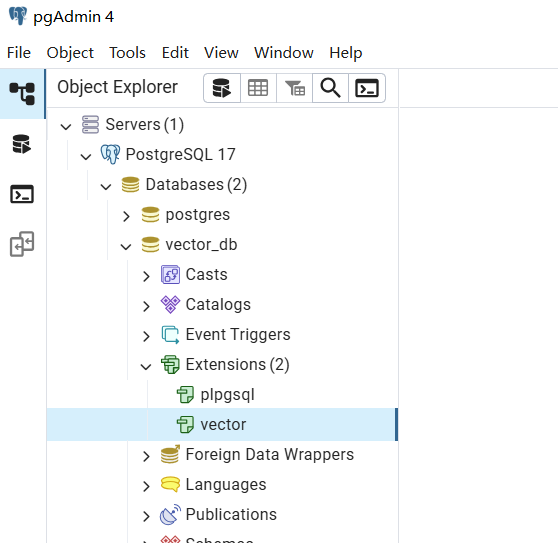Select the vector extension label
Image resolution: width=558 pixels, height=543 pixels.
pyautogui.click(x=223, y=425)
